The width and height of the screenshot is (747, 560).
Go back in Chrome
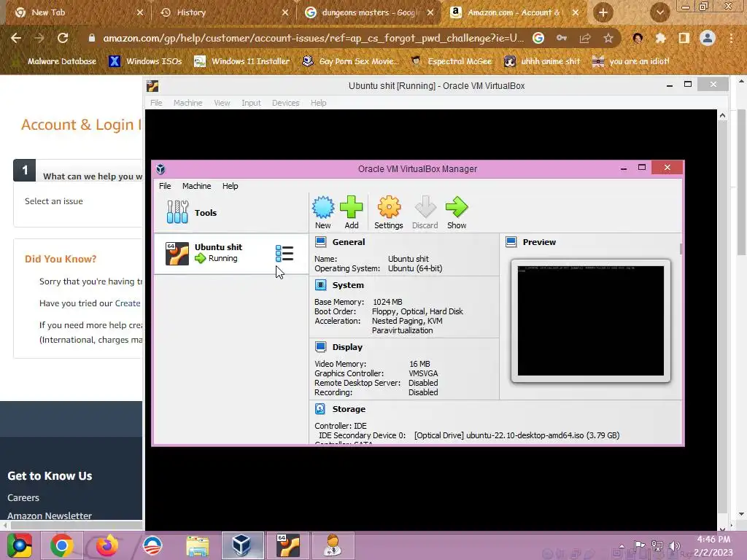click(16, 38)
